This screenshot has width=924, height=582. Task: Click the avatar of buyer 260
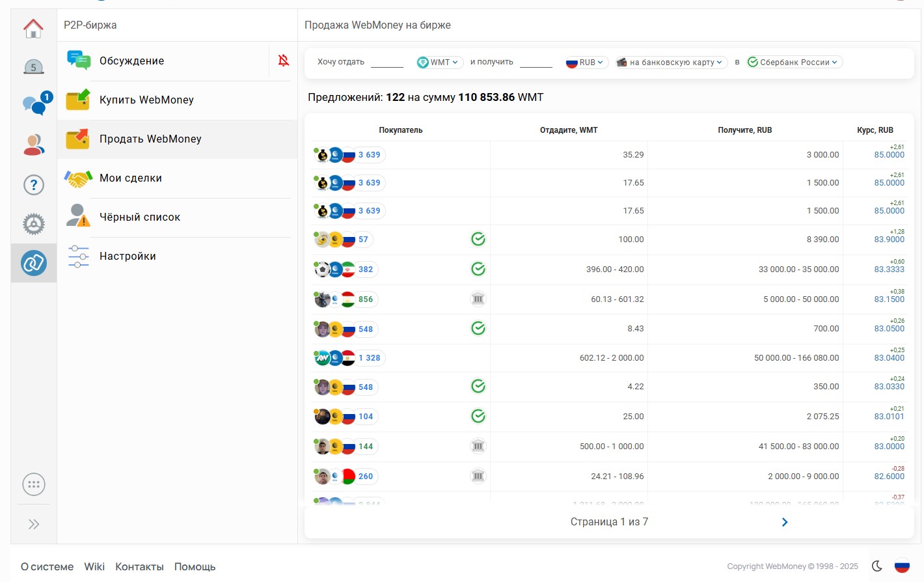(x=322, y=477)
